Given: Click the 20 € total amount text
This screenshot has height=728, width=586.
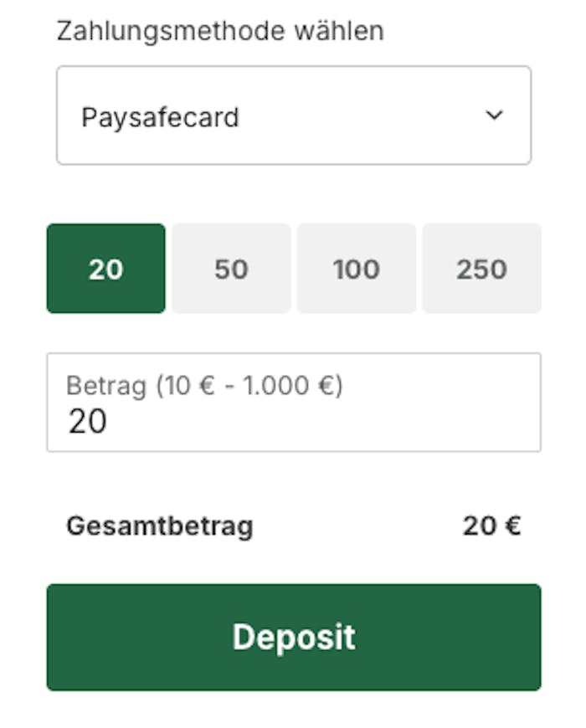Looking at the screenshot, I should point(493,525).
